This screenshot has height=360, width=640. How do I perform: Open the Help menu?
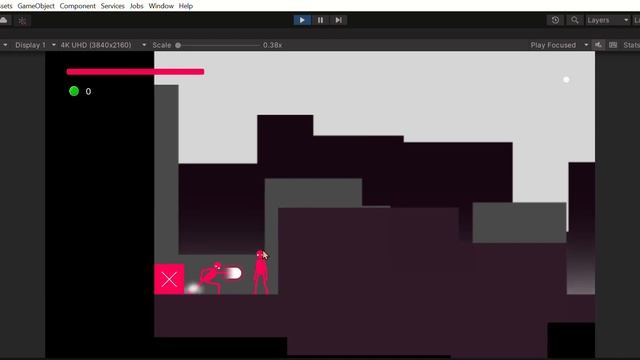tap(186, 6)
